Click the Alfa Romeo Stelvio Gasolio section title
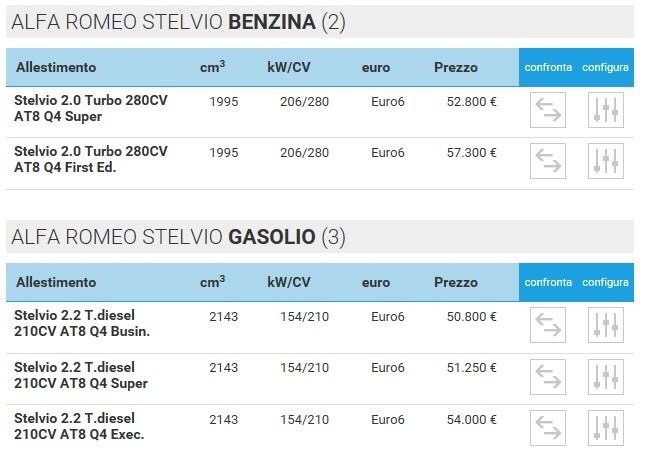647x455 pixels. point(178,237)
